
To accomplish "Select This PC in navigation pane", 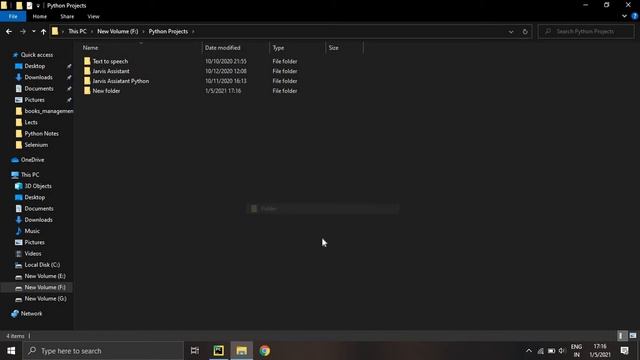I will coord(30,175).
